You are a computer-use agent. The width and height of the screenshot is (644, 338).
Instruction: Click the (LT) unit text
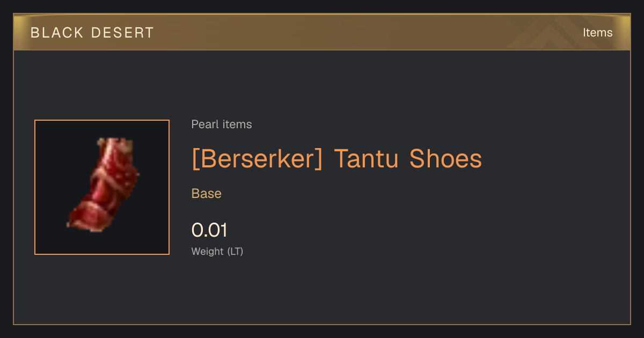click(x=235, y=251)
